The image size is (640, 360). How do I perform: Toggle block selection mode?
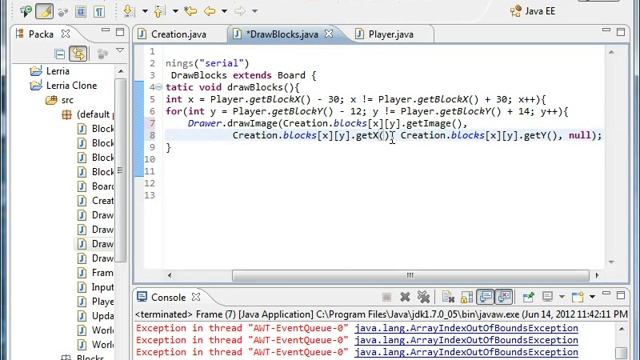coord(81,11)
